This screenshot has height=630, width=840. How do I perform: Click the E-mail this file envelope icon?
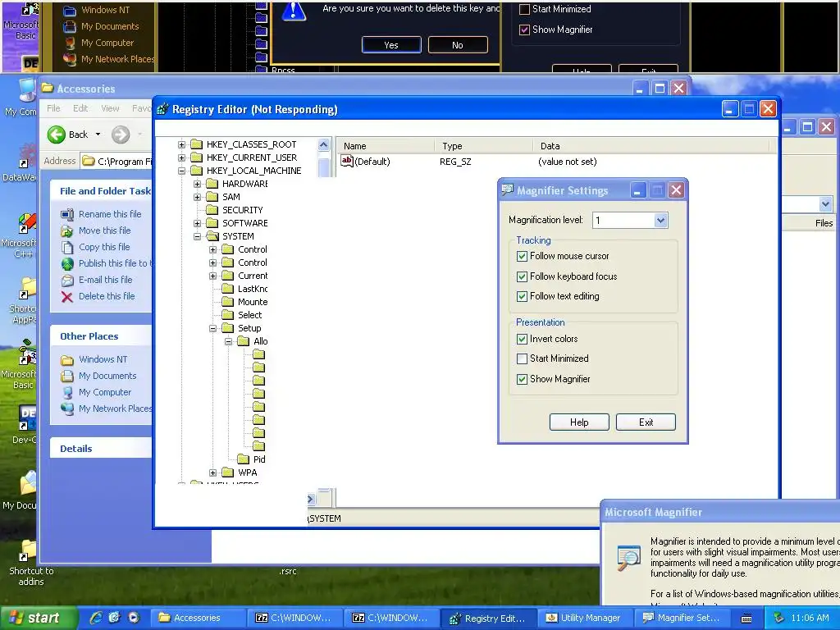[x=67, y=281]
